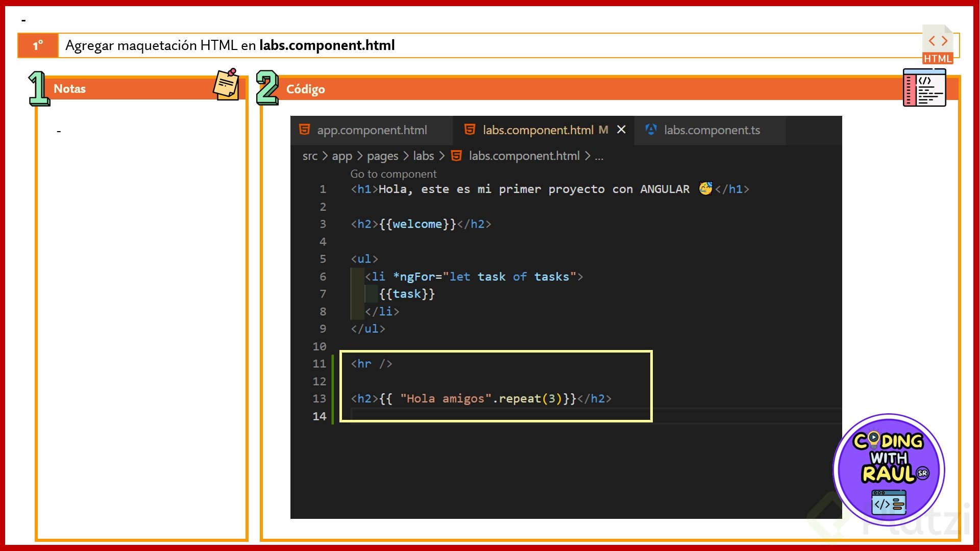Click line number 11 in the gutter
980x551 pixels.
point(320,364)
